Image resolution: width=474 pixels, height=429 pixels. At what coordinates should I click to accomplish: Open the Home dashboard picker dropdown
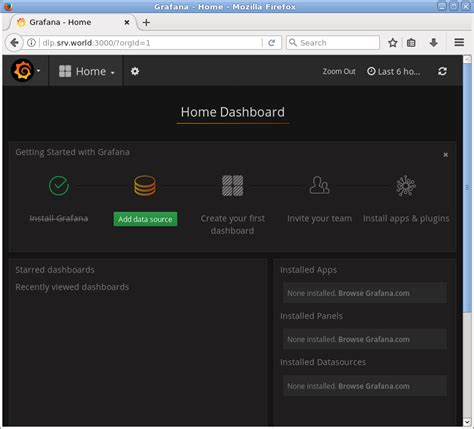click(x=87, y=71)
